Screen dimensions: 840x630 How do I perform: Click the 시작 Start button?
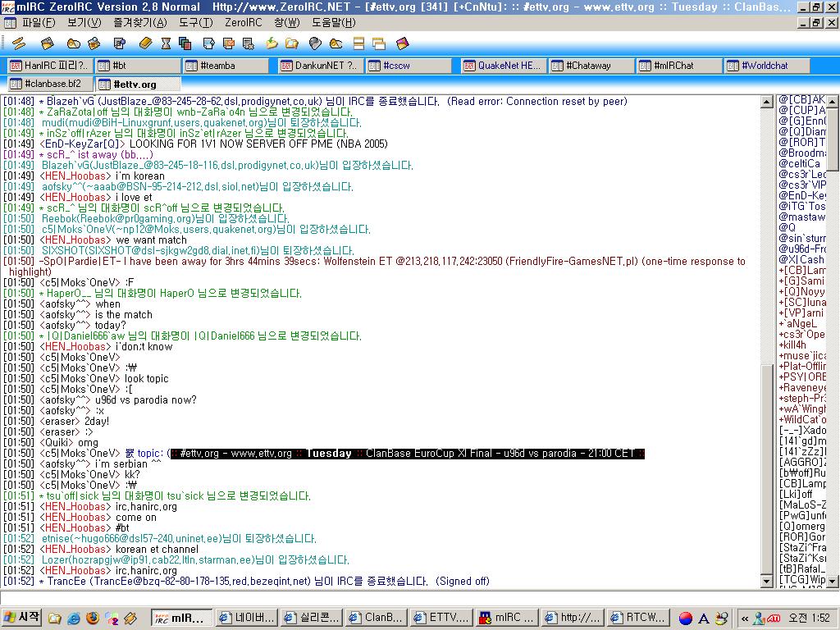[x=22, y=618]
